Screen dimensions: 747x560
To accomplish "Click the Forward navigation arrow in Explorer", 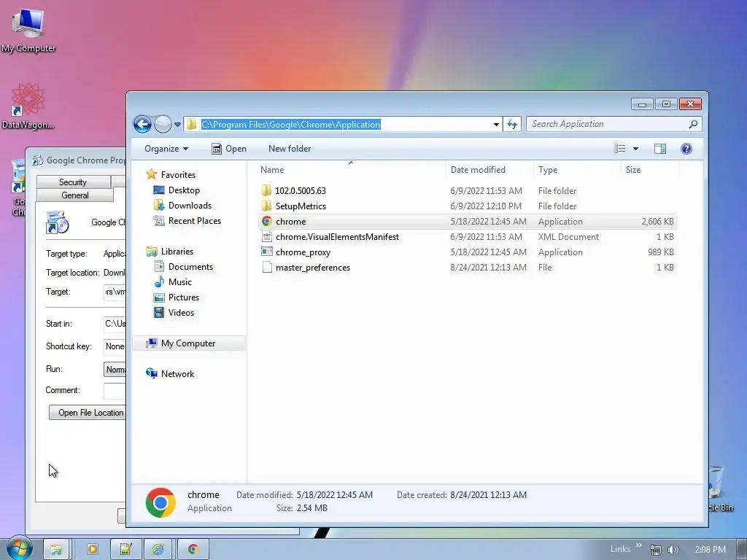I will (163, 124).
